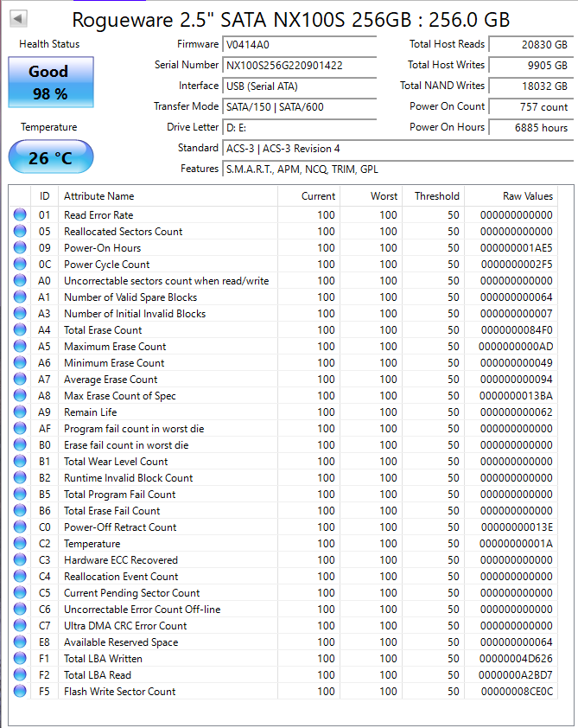Click the Total Host Writes value 9905 GB
The height and width of the screenshot is (728, 578).
click(x=531, y=66)
